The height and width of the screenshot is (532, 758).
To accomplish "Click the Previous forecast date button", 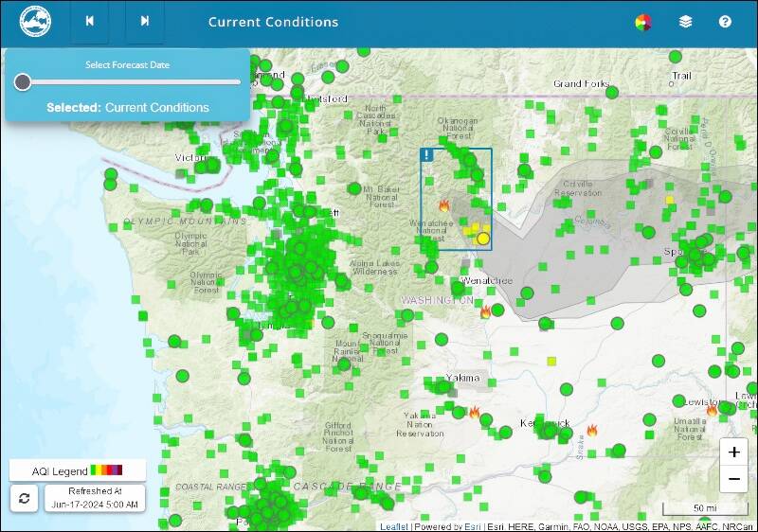I will [89, 22].
